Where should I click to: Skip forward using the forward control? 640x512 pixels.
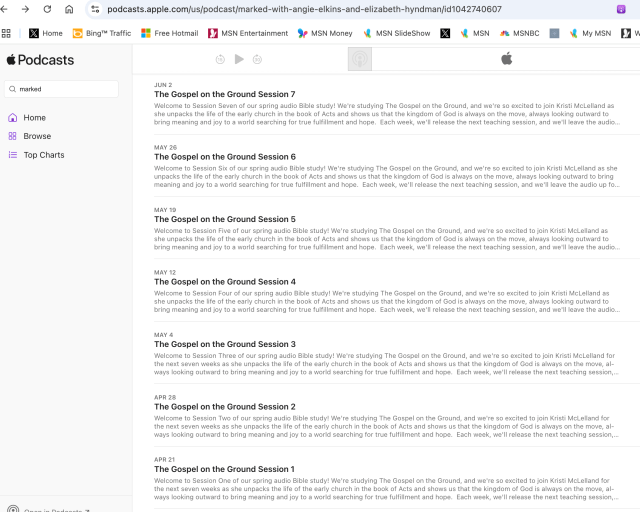click(x=257, y=59)
